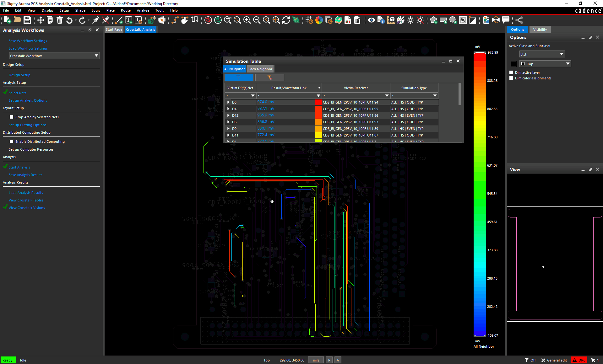
Task: Open the Crosstalk Workflow dropdown
Action: (x=54, y=56)
